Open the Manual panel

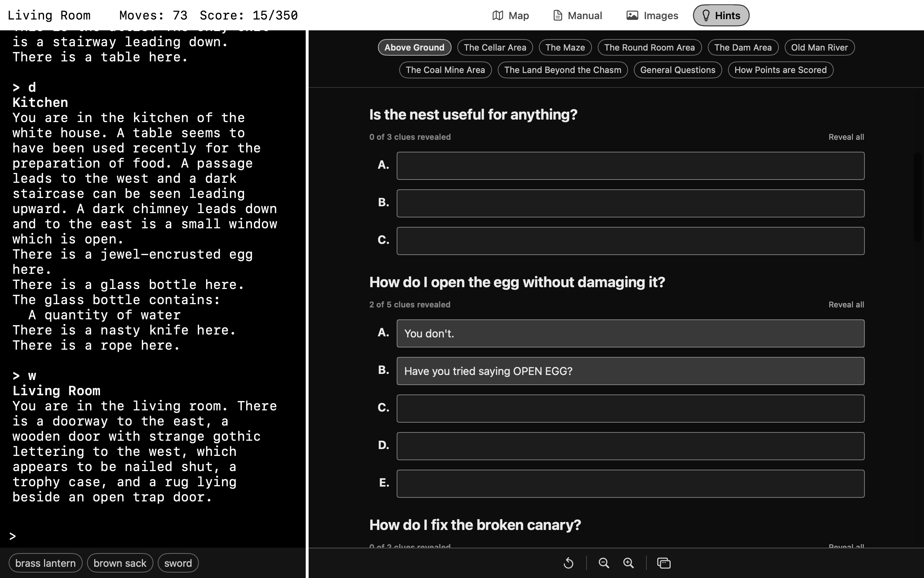click(577, 15)
